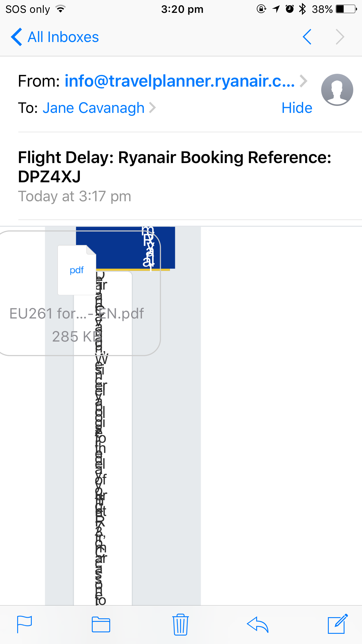Tap the pdf file icon
362x644 pixels.
pyautogui.click(x=77, y=270)
